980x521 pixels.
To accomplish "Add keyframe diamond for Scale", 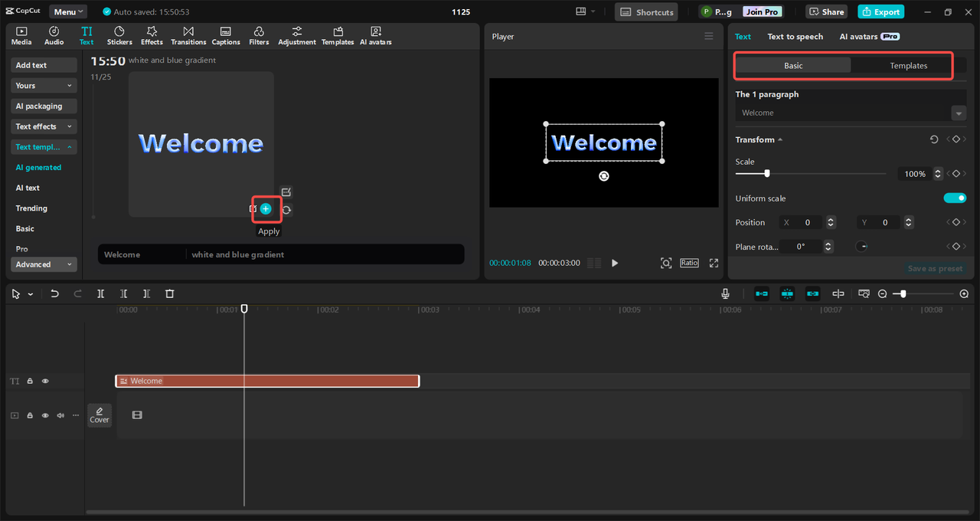I will 956,174.
